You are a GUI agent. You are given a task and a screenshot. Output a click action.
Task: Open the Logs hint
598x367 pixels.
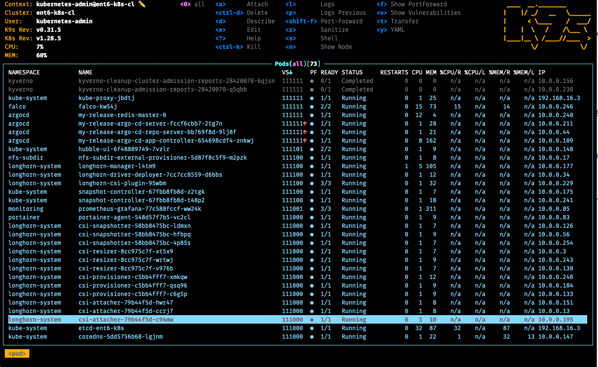point(310,4)
